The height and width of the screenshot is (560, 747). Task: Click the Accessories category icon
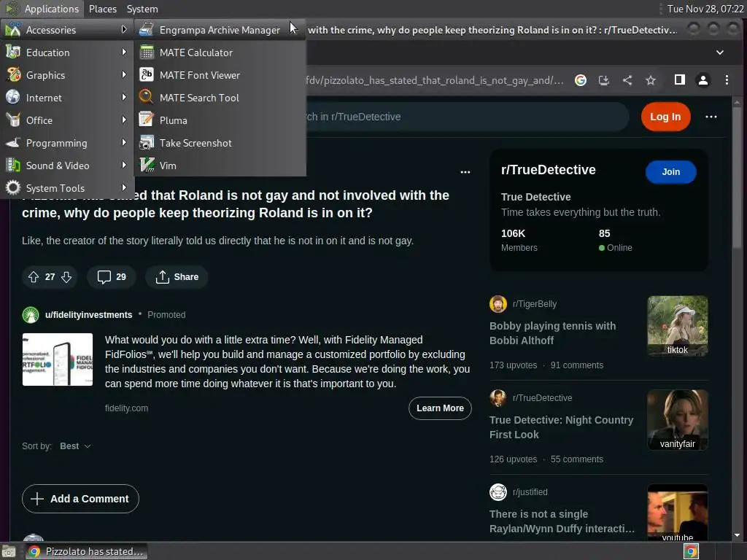click(13, 29)
